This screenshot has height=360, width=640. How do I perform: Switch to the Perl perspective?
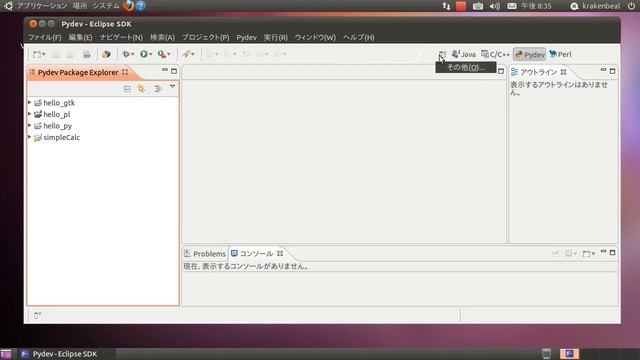click(x=560, y=54)
